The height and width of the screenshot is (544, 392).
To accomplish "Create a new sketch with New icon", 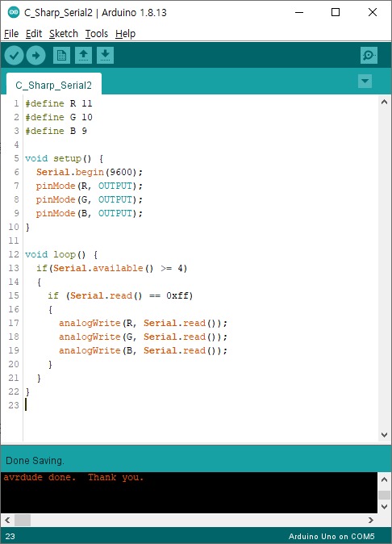I will tap(61, 55).
